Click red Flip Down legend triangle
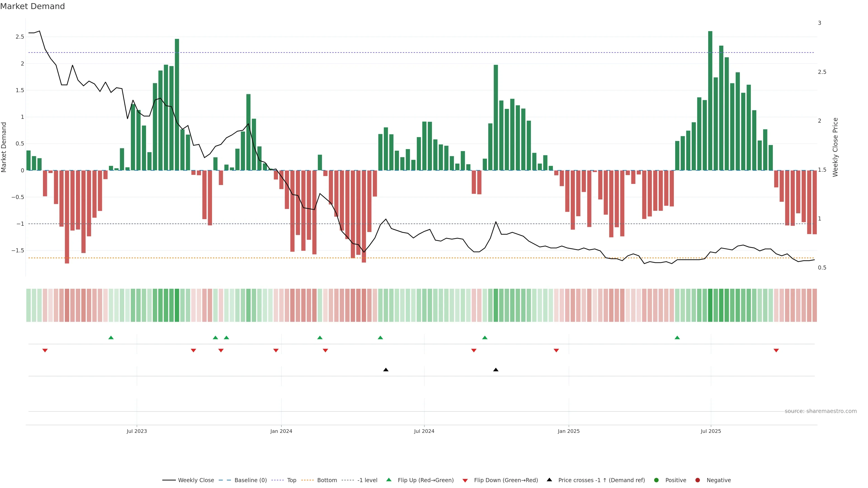Screen dimensions: 868x488 pos(465,480)
